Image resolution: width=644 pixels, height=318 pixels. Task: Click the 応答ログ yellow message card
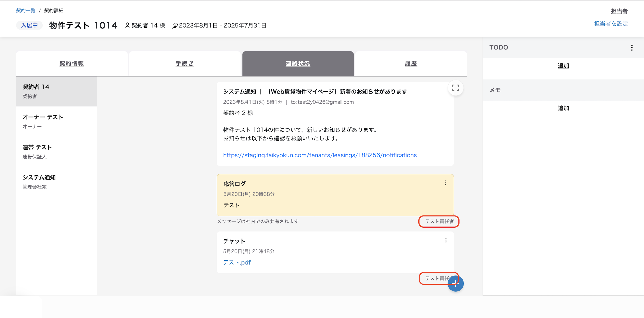[335, 195]
